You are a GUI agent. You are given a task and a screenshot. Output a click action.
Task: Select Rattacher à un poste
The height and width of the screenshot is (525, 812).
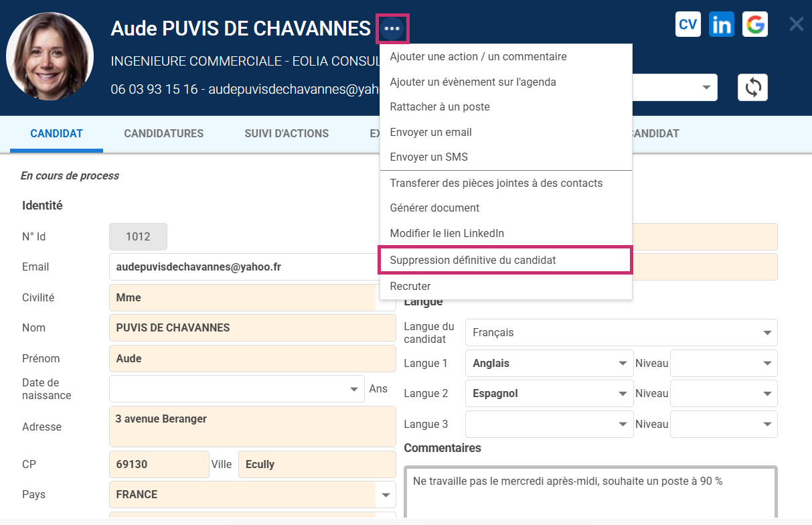(439, 106)
